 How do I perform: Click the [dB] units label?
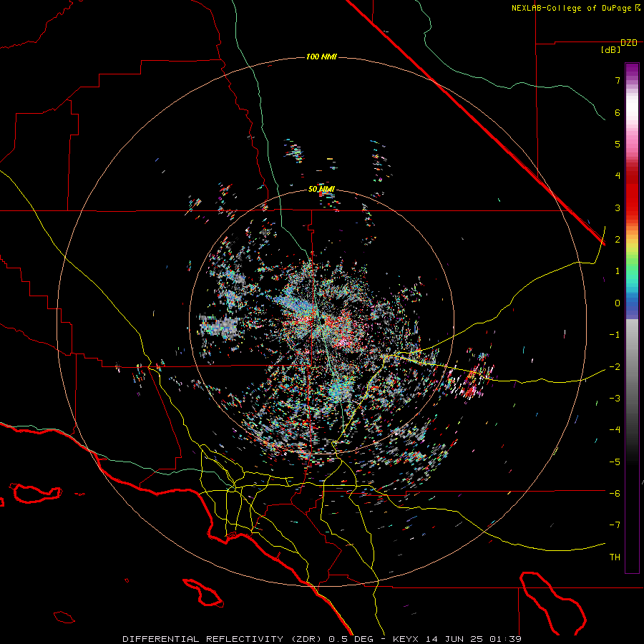(610, 50)
